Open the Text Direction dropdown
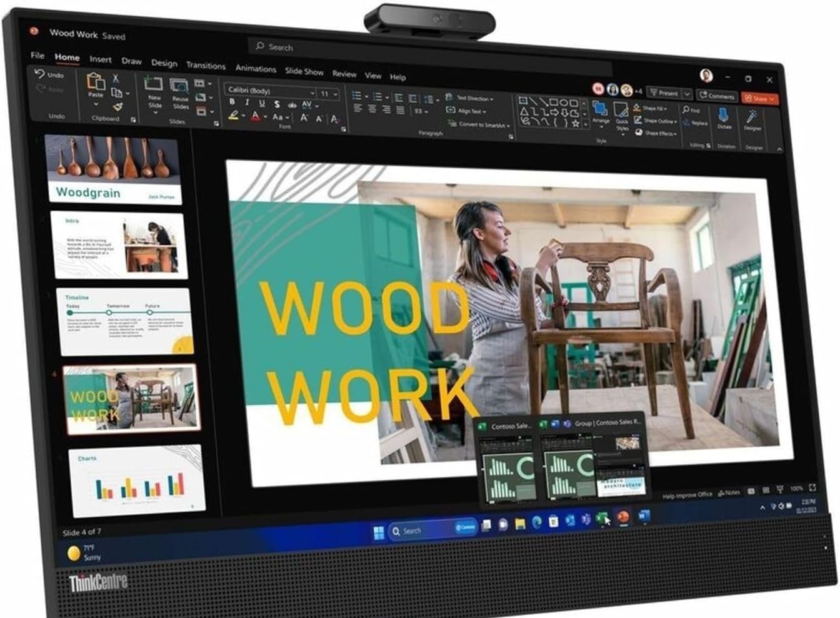The height and width of the screenshot is (618, 840). (x=469, y=98)
